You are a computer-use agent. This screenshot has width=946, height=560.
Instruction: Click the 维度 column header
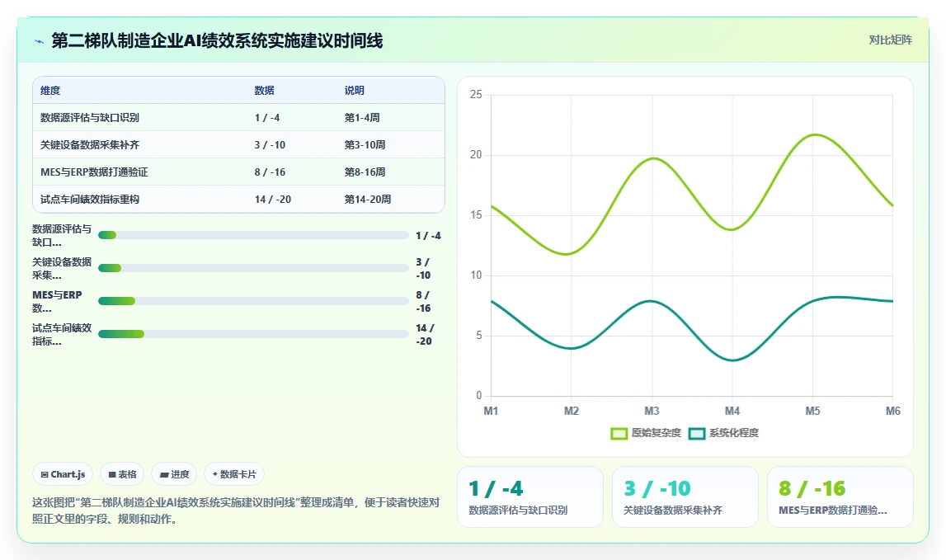coord(50,91)
